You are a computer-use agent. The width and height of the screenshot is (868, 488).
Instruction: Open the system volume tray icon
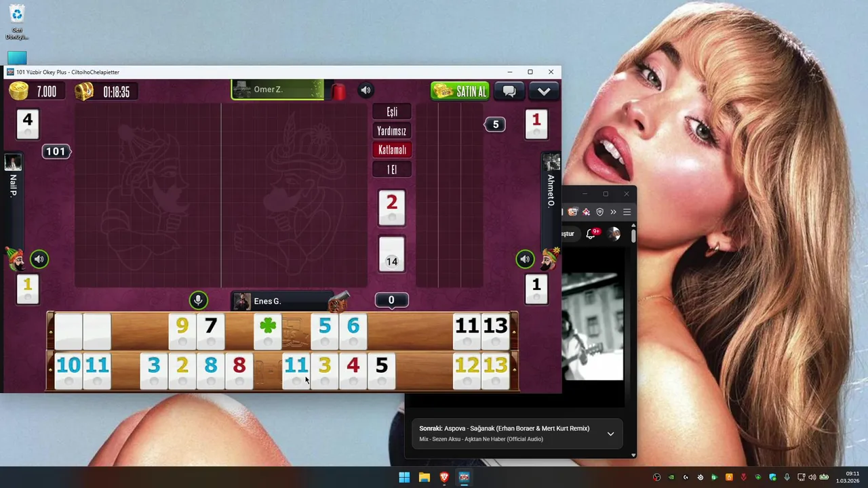coord(812,477)
